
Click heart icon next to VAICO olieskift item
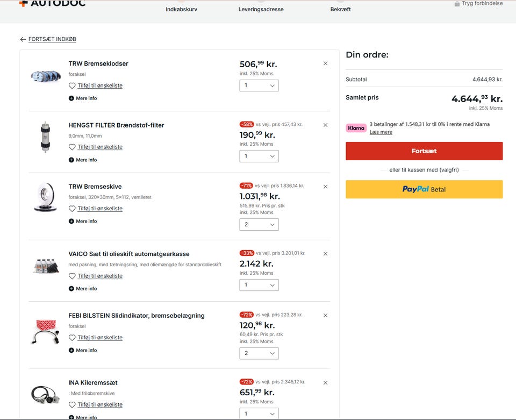coord(72,276)
